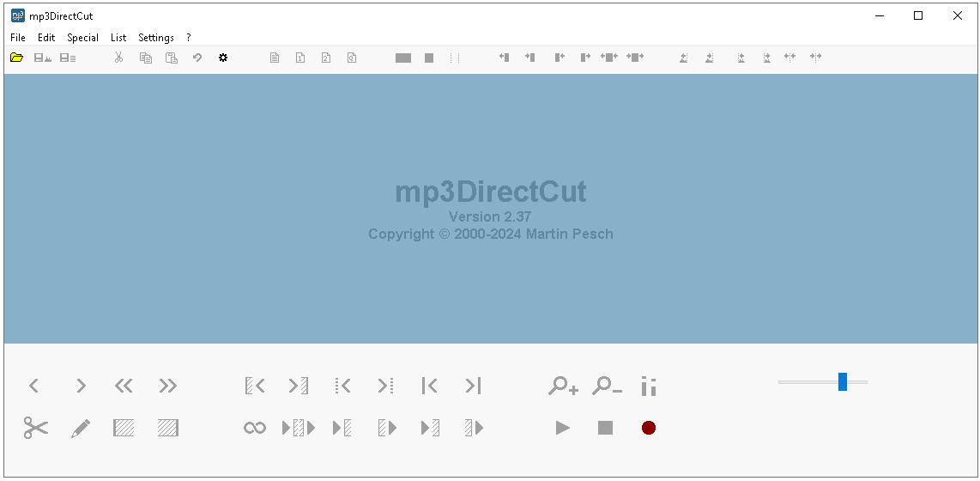Jump forward with the double right chevron
The image size is (980, 481).
pos(168,386)
